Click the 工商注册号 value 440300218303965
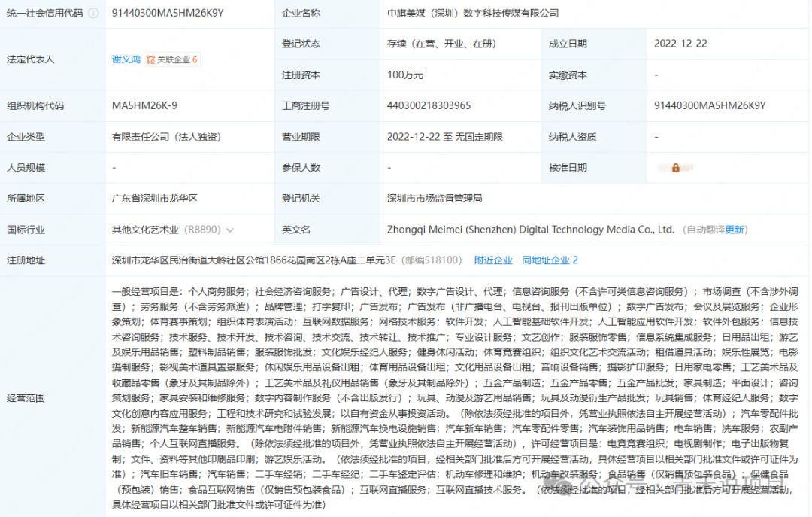This screenshot has height=517, width=812. point(429,105)
